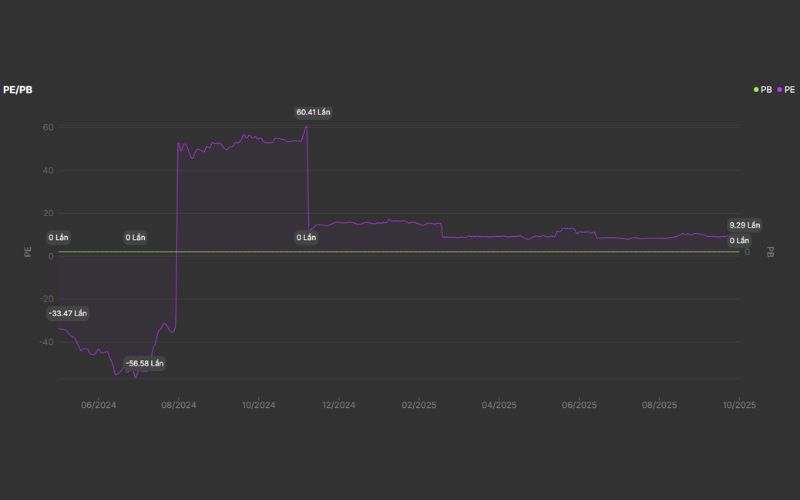Toggle the PE series legend label
Image resolution: width=800 pixels, height=500 pixels.
coord(790,90)
